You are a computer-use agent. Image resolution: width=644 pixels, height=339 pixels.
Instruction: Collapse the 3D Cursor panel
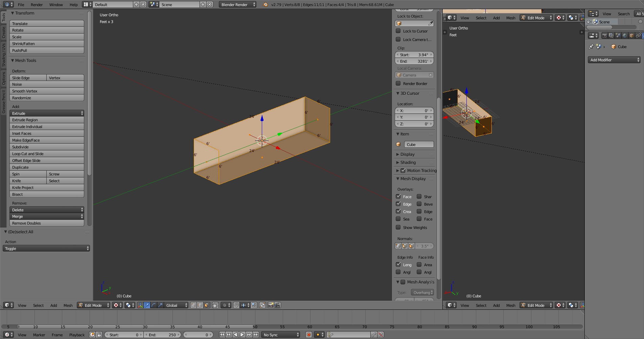click(x=398, y=93)
